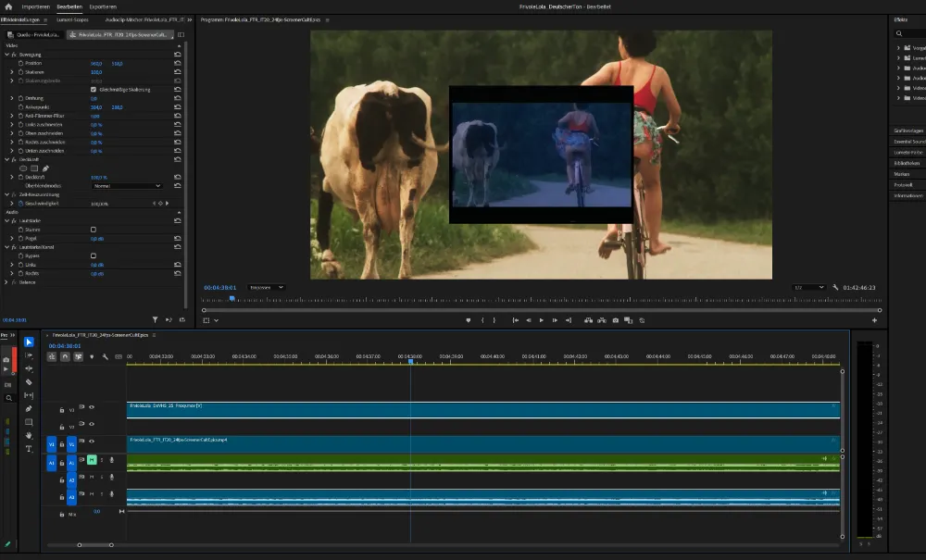This screenshot has width=926, height=560.
Task: Open the playback resolution 1/2 dropdown
Action: click(808, 288)
